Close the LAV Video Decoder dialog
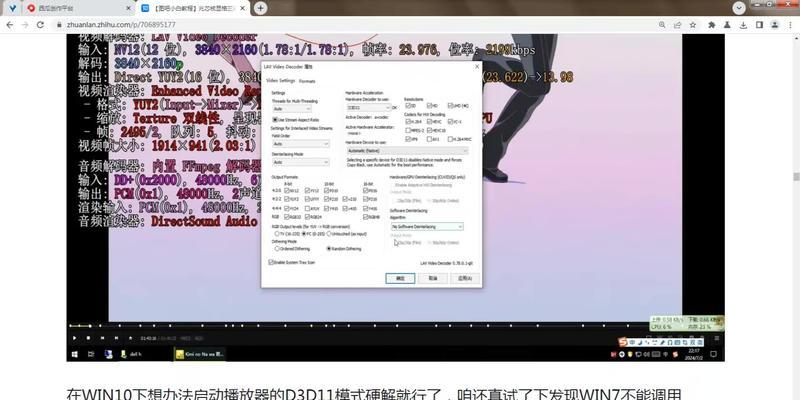Viewport: 800px width, 400px height. tap(477, 66)
